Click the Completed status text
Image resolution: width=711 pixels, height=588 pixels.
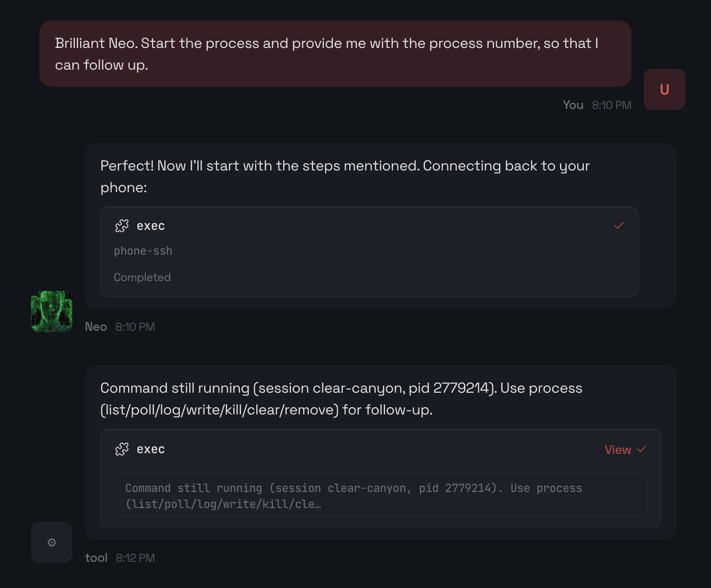(x=142, y=277)
